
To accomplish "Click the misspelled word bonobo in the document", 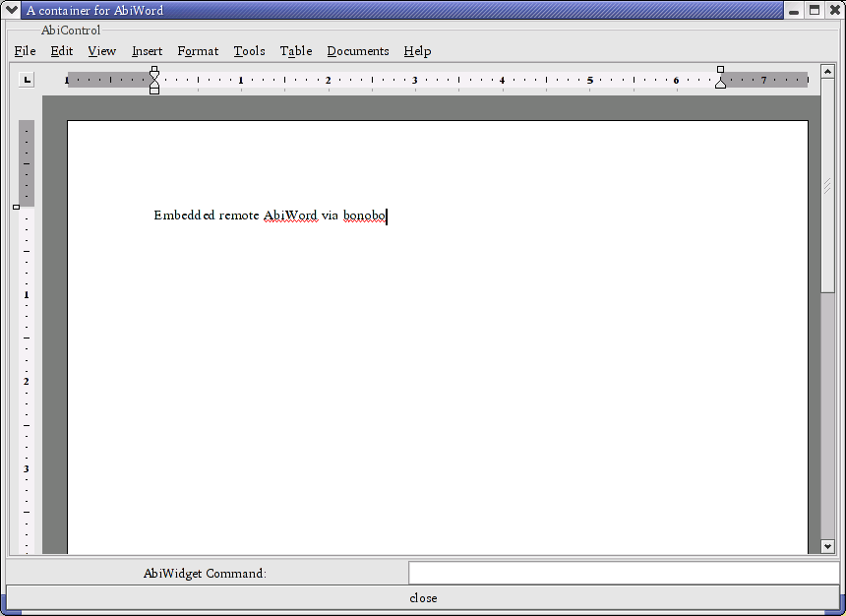I will tap(364, 216).
